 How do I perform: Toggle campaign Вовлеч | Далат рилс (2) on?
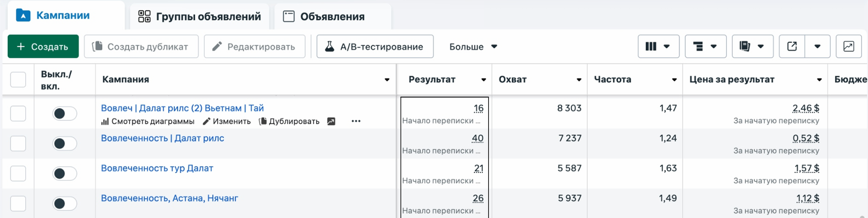pyautogui.click(x=64, y=114)
